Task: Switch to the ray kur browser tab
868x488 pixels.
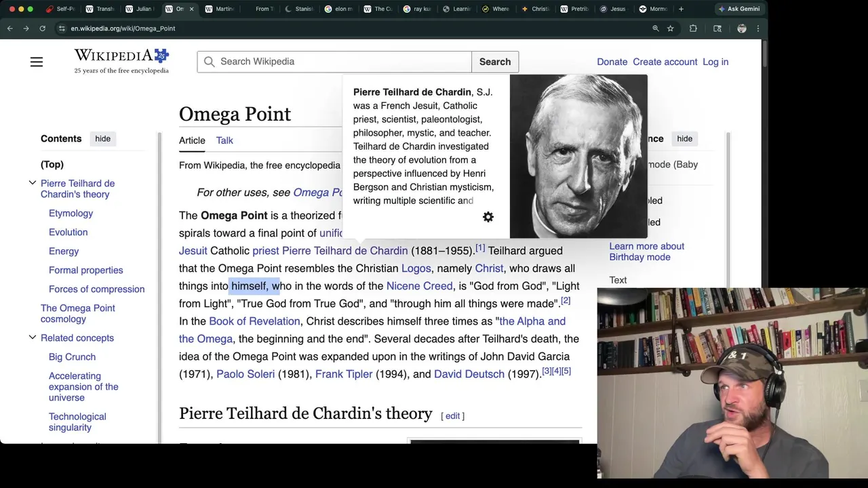Action: [x=417, y=9]
